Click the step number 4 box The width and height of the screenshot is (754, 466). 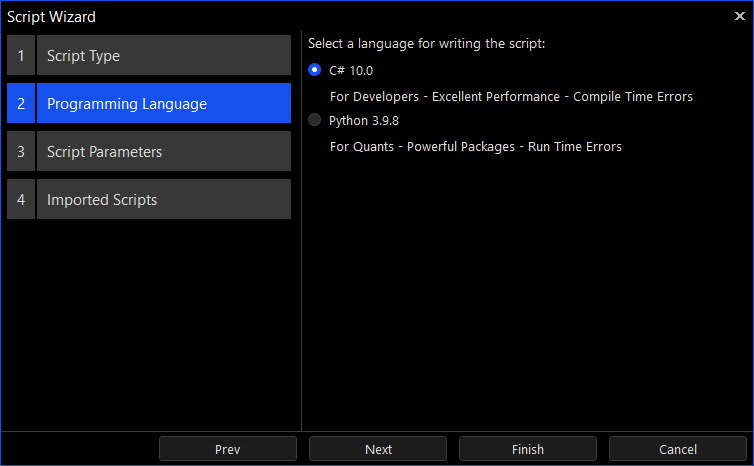pos(21,200)
